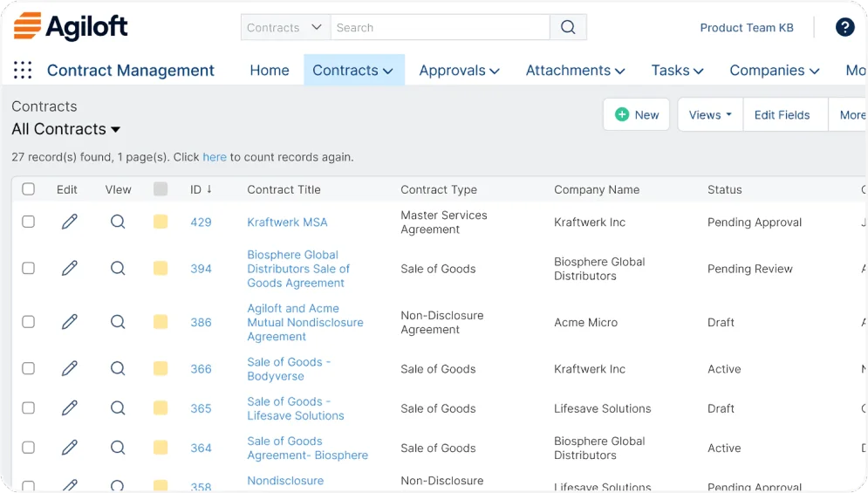Click yellow color flag for contract 386
868x493 pixels.
click(161, 322)
